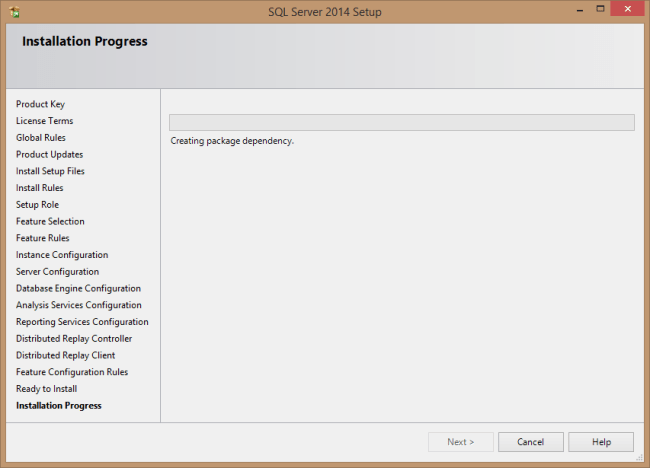Screen dimensions: 650x468
Task: Open Database Engine Configuration step
Action: [x=78, y=288]
